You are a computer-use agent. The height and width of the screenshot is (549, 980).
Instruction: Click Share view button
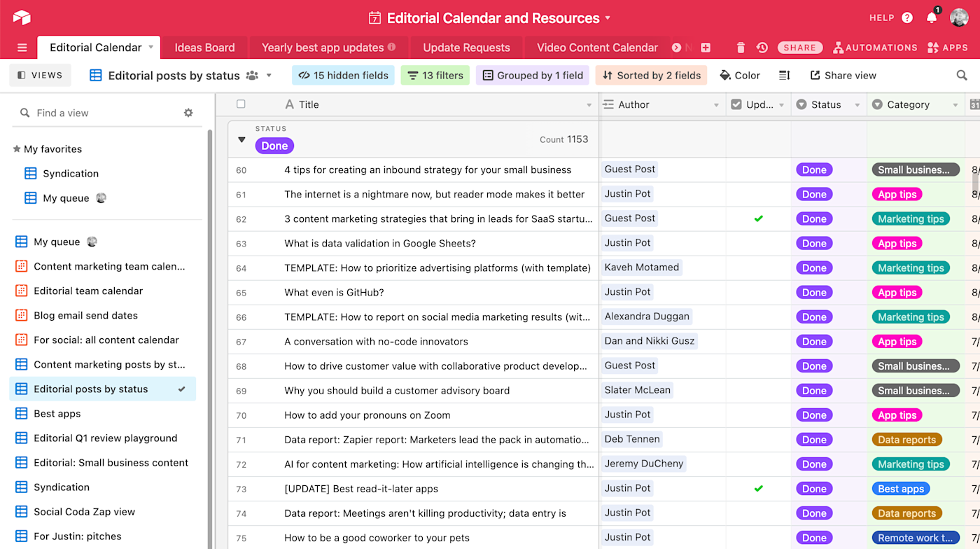coord(843,76)
